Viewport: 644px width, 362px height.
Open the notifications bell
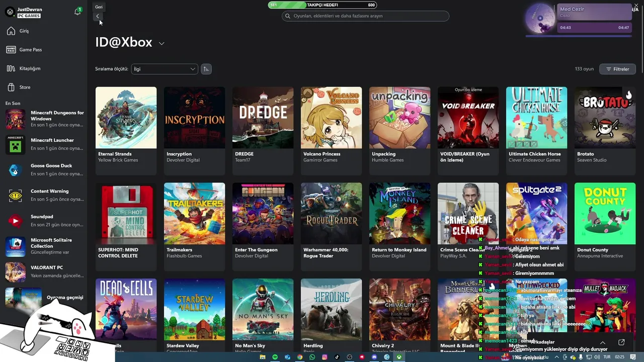tap(77, 12)
